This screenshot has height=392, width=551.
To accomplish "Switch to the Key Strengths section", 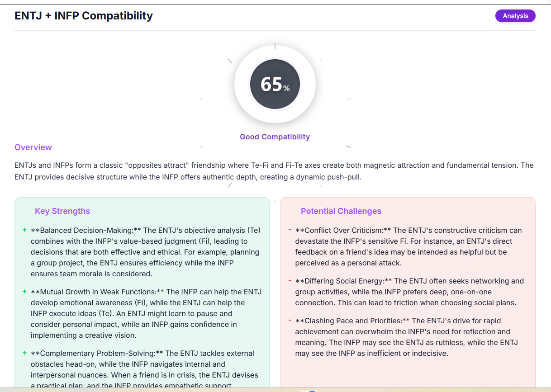I will tap(62, 211).
